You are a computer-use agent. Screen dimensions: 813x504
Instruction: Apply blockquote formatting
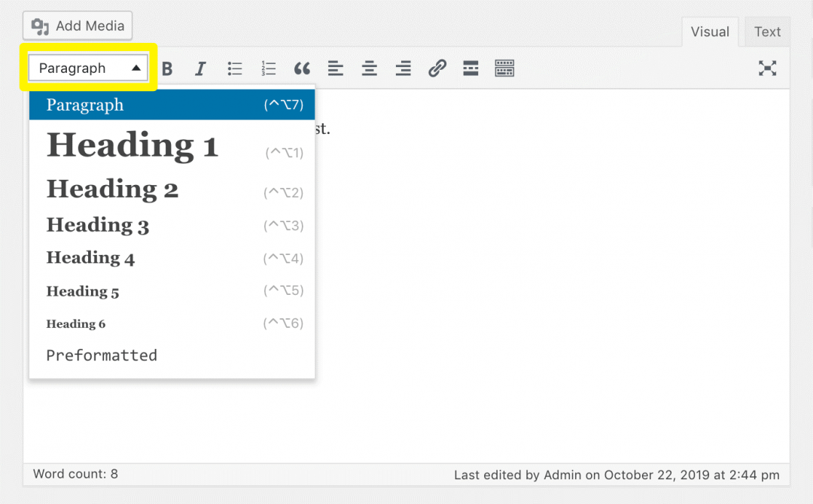pos(302,68)
